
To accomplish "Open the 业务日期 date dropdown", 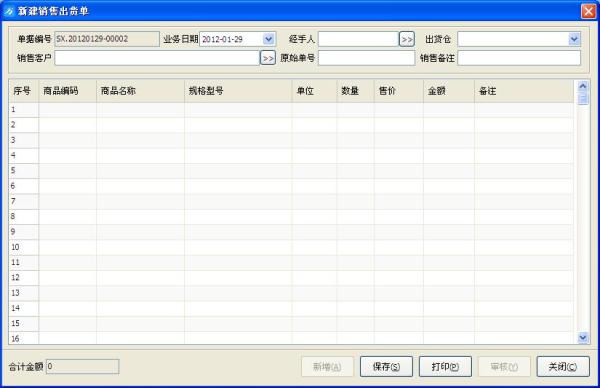I will pos(269,39).
